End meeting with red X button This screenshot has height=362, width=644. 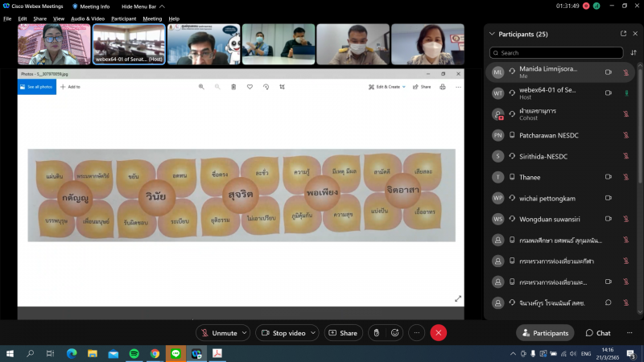click(438, 333)
